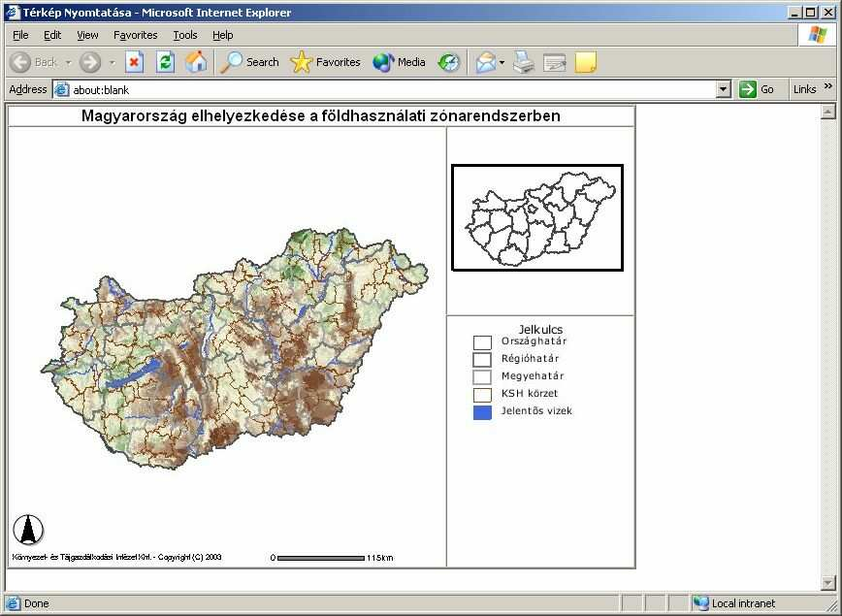Click the KSH körzet legend swatch

tap(482, 395)
